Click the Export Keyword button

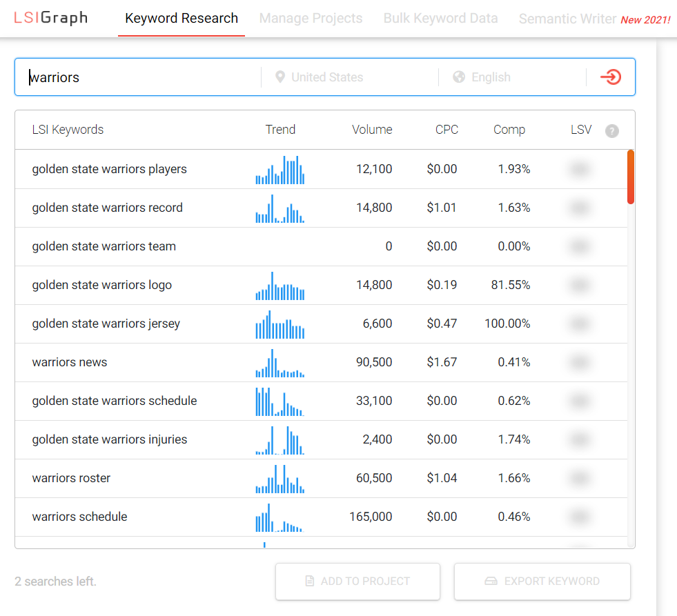tap(542, 581)
